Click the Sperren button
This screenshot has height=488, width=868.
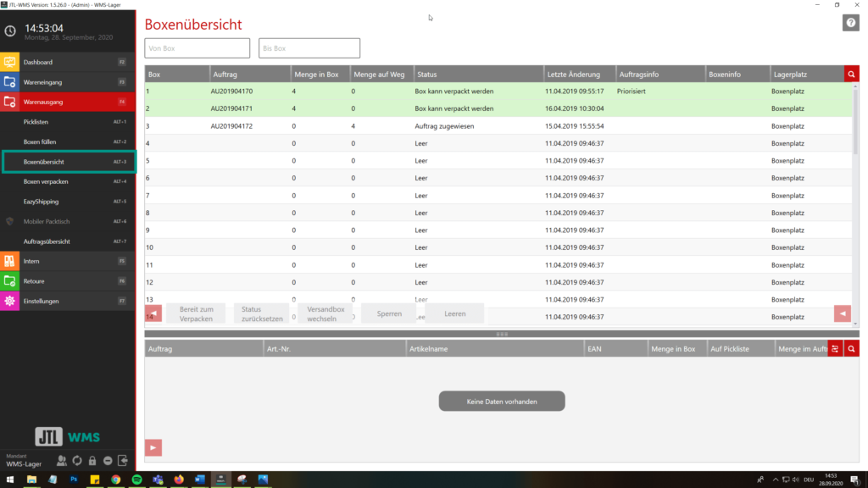coord(389,313)
